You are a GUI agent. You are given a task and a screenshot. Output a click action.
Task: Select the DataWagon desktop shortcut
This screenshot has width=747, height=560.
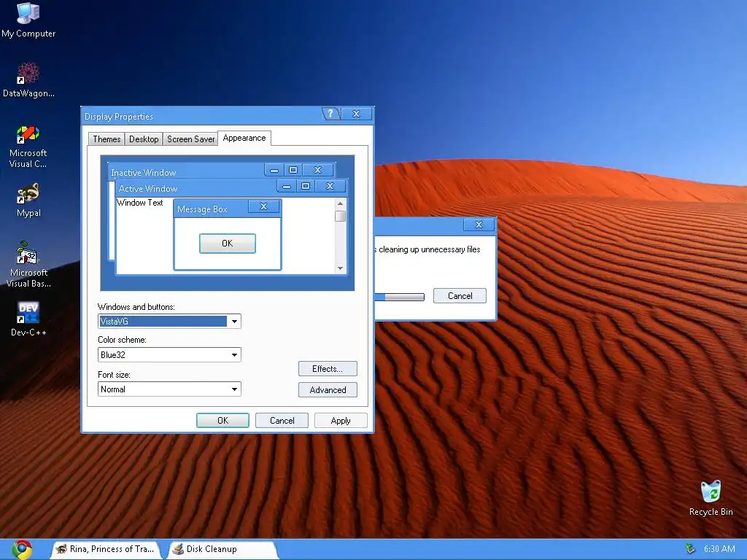28,80
